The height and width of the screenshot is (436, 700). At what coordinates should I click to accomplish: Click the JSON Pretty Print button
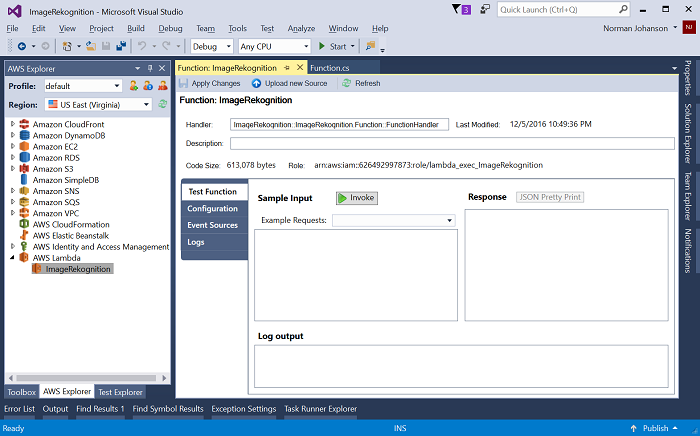pos(550,197)
